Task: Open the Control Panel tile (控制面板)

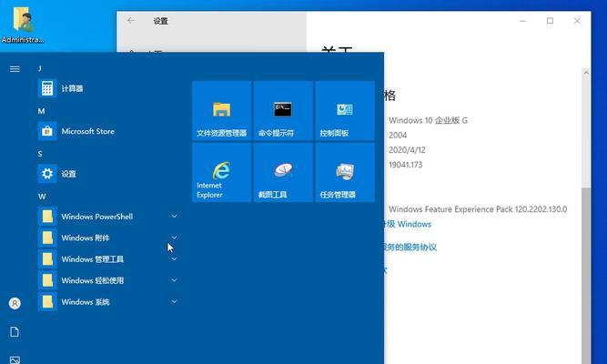Action: 345,110
